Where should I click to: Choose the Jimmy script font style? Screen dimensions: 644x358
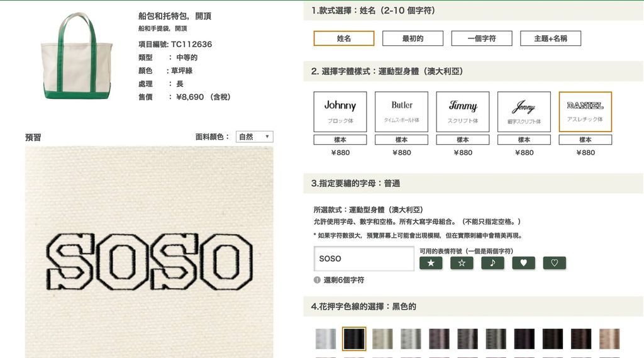coord(463,112)
